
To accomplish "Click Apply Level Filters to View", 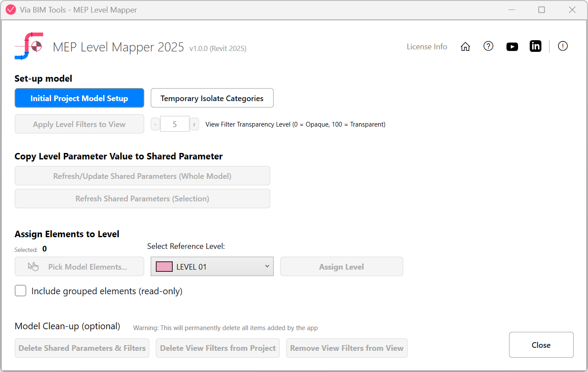I will [x=79, y=124].
